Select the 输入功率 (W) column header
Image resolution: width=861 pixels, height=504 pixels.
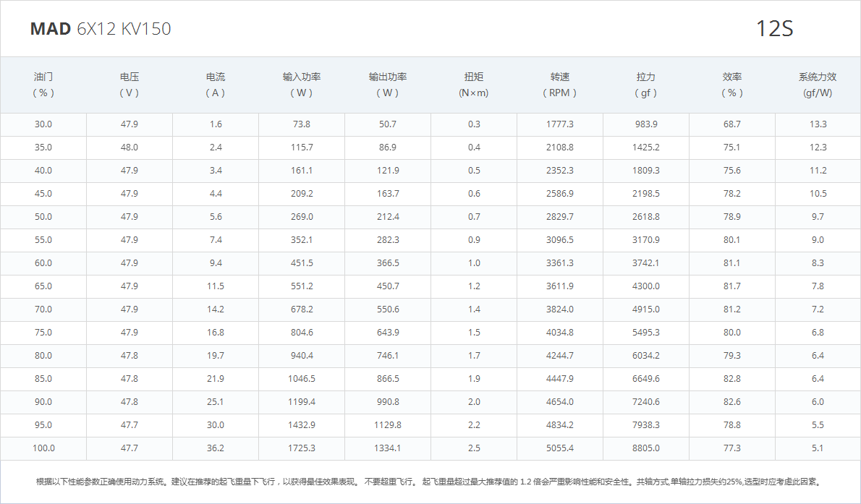pos(302,85)
